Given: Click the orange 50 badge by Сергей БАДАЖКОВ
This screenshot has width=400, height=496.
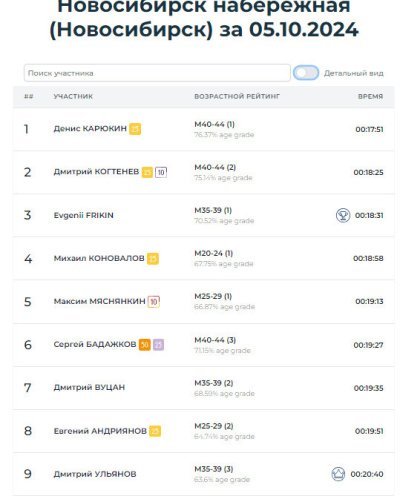Looking at the screenshot, I should tap(145, 345).
